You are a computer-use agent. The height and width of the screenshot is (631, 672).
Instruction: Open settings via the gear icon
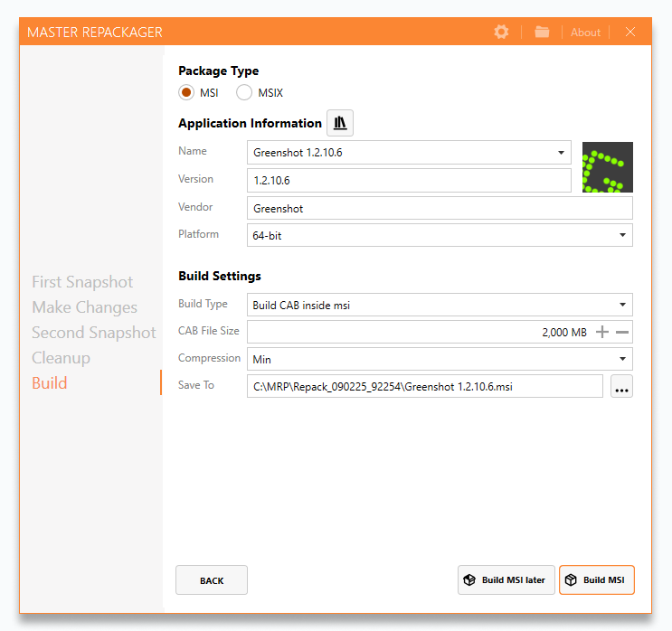click(x=501, y=32)
